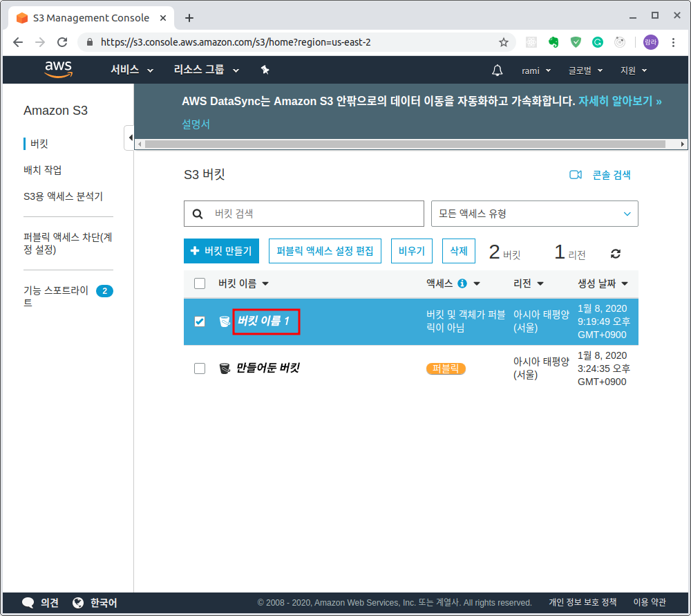Open a new browser tab
The height and width of the screenshot is (616, 691).
[189, 18]
